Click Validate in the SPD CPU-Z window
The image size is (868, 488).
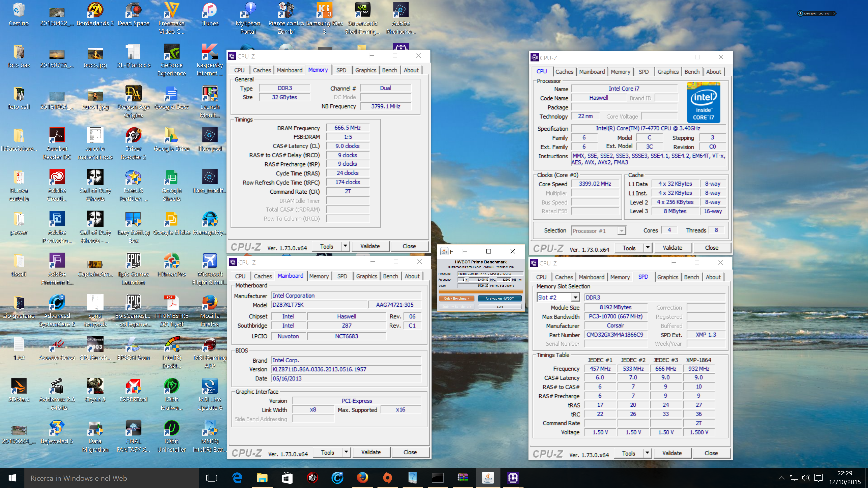click(x=672, y=453)
